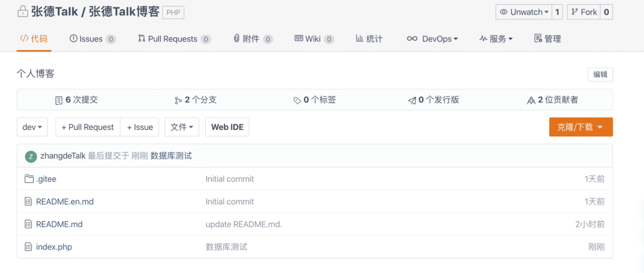Click the release icon beside 0 个发行版
This screenshot has height=273, width=644.
pos(412,100)
